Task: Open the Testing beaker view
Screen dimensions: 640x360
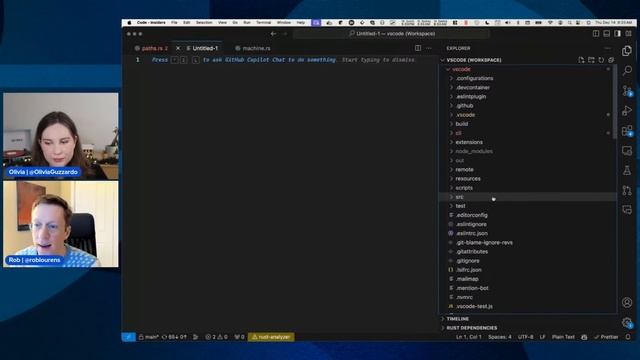Action: point(627,170)
